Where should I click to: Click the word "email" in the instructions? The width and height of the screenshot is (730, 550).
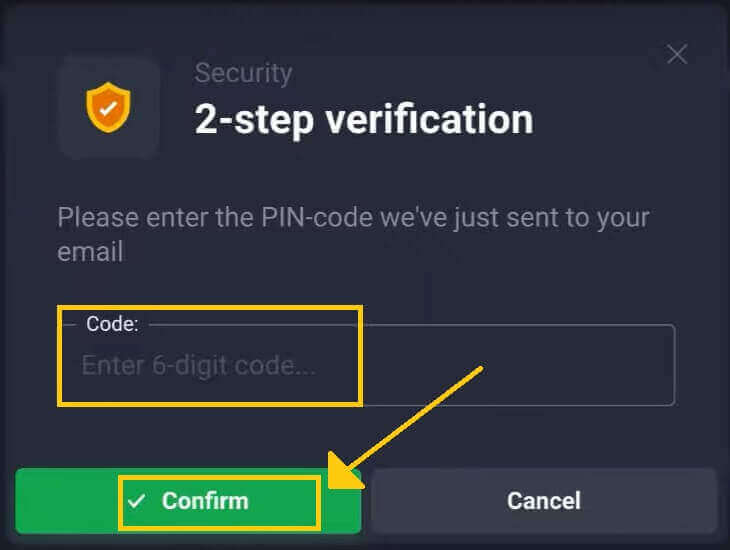point(90,251)
